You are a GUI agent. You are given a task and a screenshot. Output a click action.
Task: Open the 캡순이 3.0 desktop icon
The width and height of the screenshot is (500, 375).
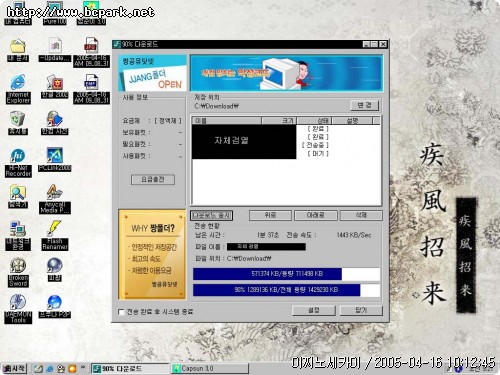pos(91,13)
